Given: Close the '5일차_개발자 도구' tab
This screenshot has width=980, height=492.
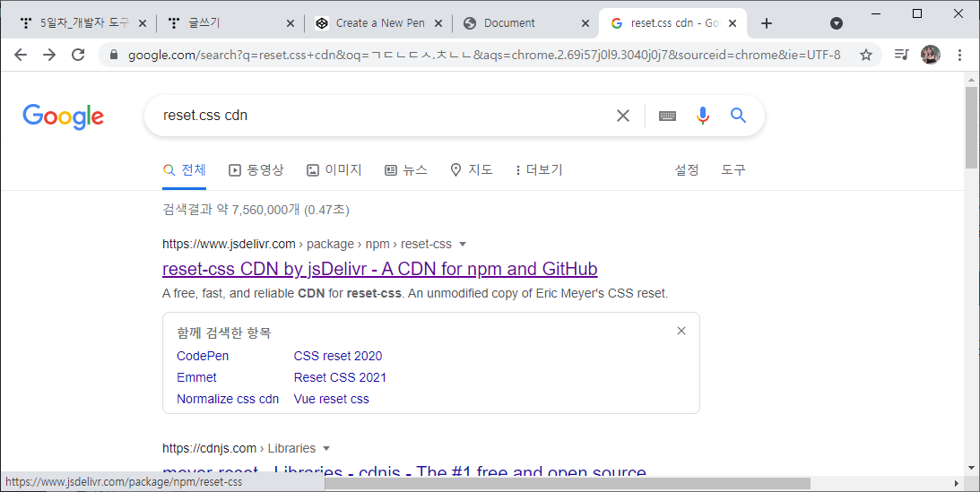Looking at the screenshot, I should click(x=142, y=23).
